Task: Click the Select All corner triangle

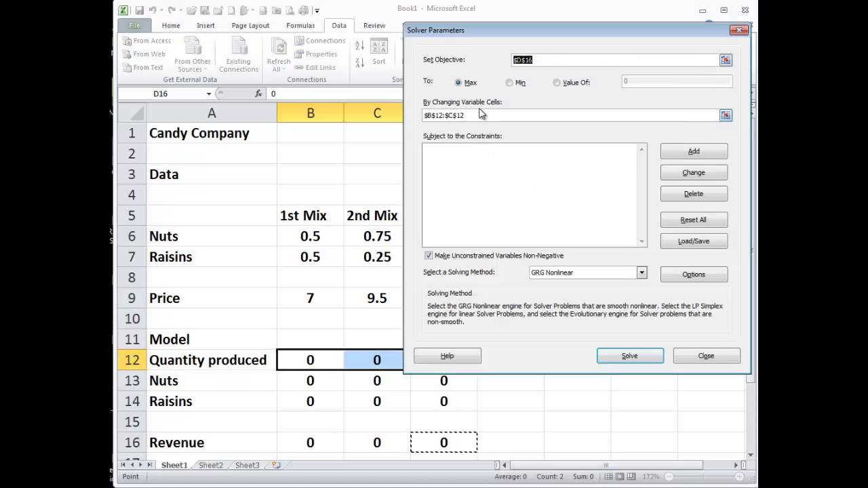Action: click(132, 113)
